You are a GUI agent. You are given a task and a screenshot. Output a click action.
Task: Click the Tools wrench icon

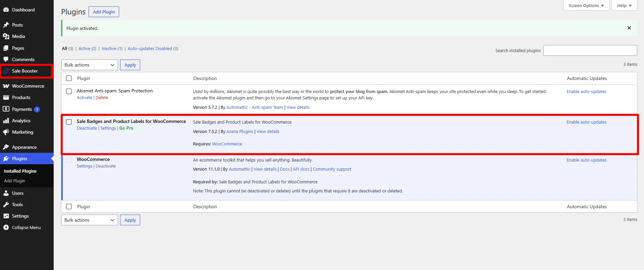(x=6, y=205)
